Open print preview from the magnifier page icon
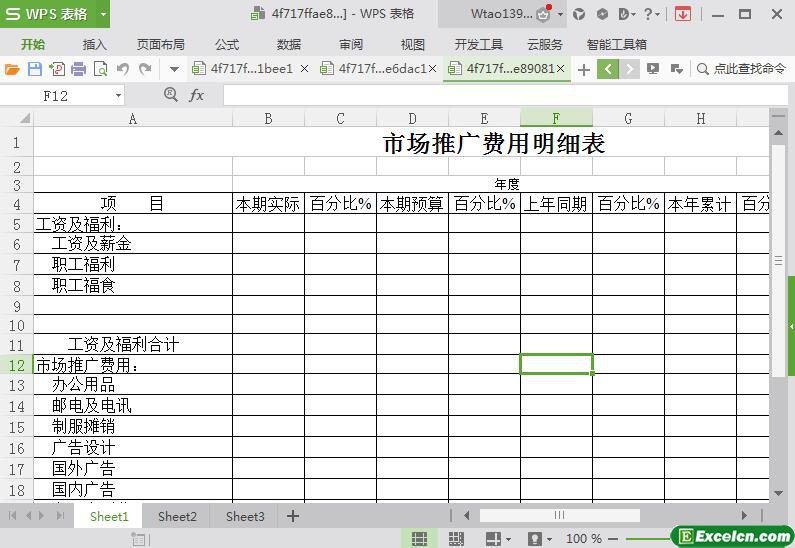 (100, 69)
